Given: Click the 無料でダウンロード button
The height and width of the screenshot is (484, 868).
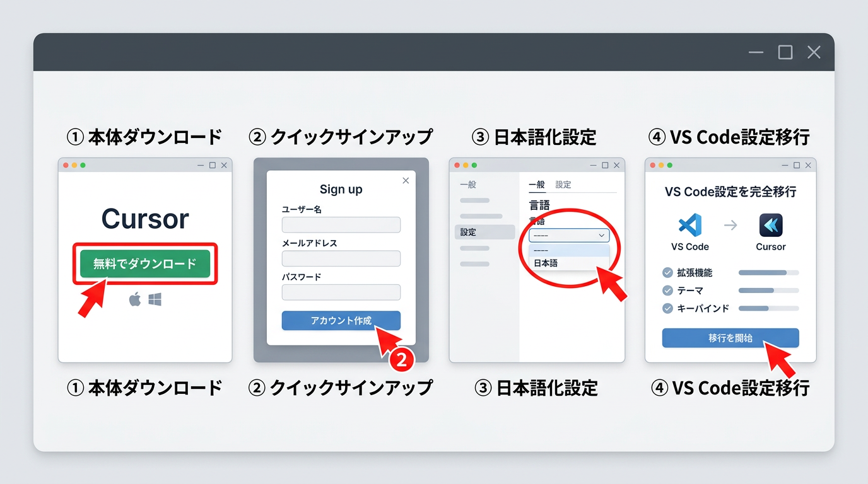Looking at the screenshot, I should pyautogui.click(x=144, y=264).
